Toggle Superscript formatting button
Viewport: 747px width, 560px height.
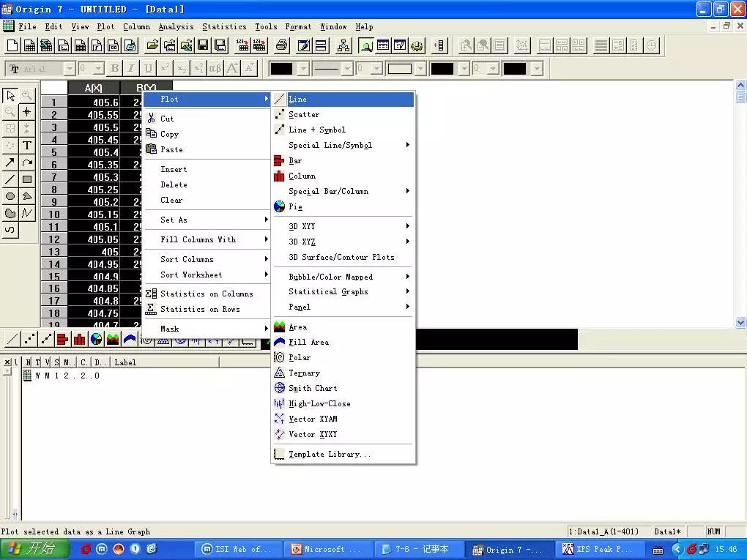tap(165, 69)
